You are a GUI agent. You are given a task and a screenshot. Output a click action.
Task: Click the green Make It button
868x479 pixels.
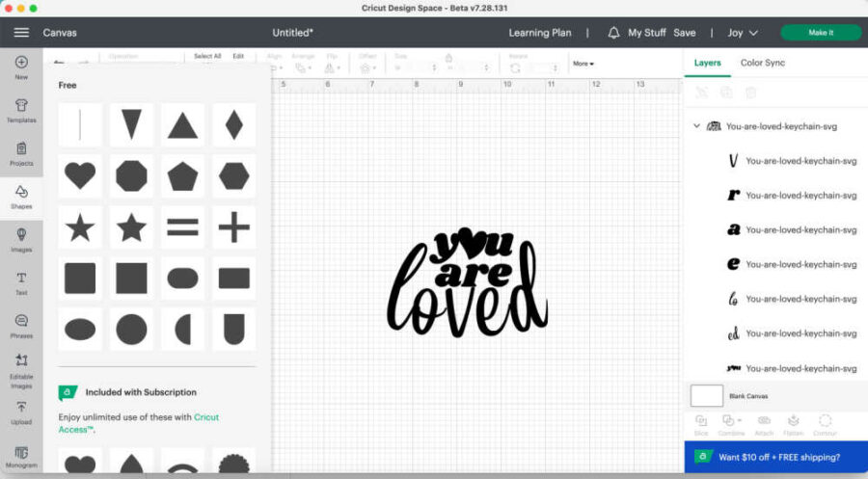click(x=820, y=33)
